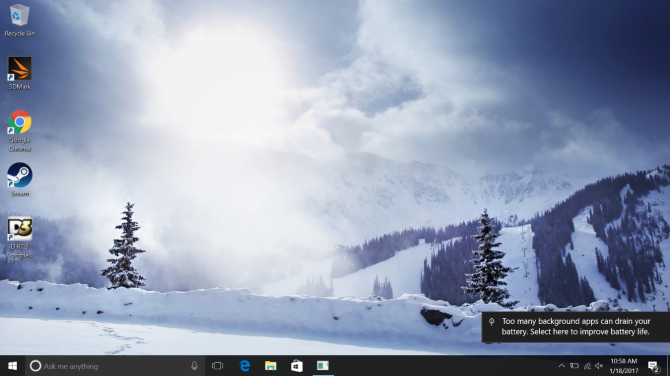Image resolution: width=670 pixels, height=376 pixels.
Task: Open the Recycle Bin desktop icon
Action: coord(19,21)
